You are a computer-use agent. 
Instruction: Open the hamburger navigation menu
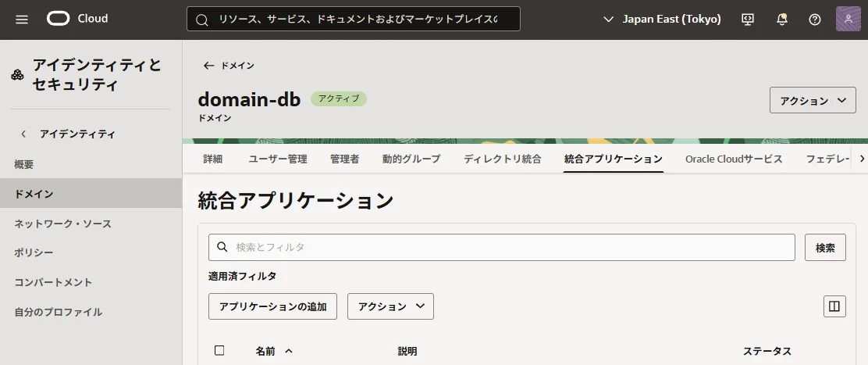[x=22, y=20]
